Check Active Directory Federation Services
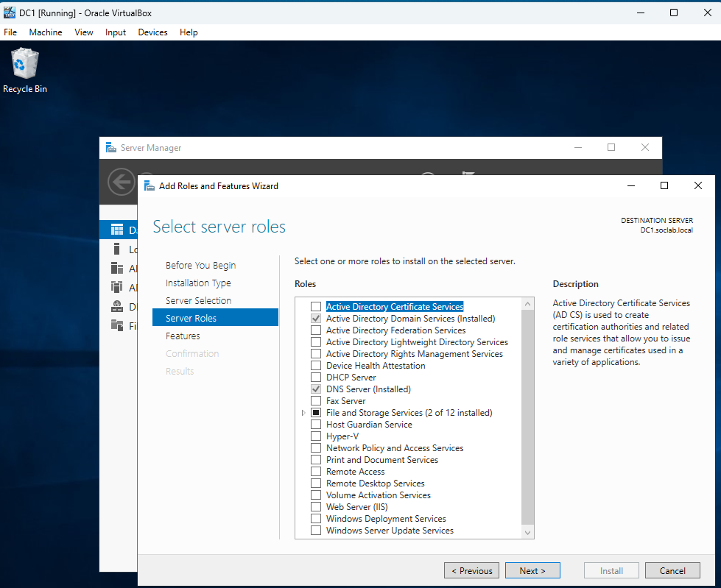The width and height of the screenshot is (721, 588). tap(316, 330)
